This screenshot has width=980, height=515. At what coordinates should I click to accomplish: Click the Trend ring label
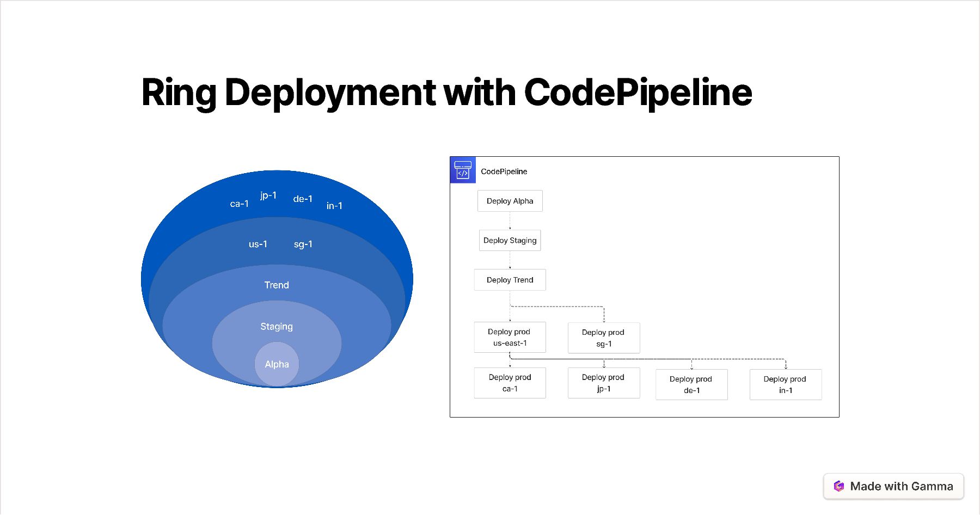[x=277, y=285]
